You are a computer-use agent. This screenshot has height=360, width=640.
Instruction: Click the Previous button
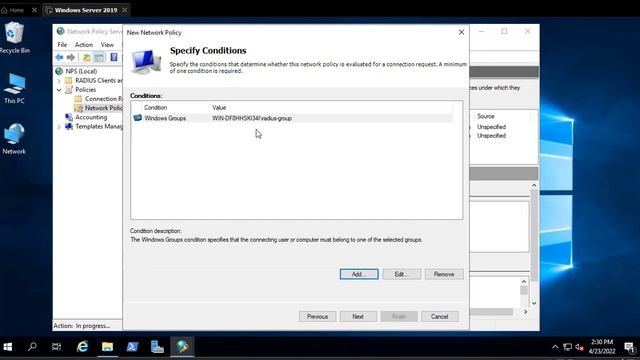(318, 316)
